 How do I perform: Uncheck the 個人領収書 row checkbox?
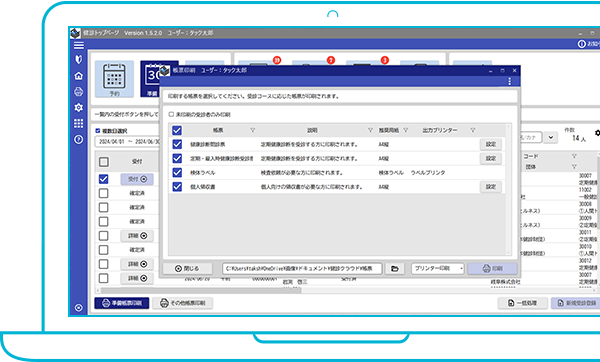tap(177, 187)
